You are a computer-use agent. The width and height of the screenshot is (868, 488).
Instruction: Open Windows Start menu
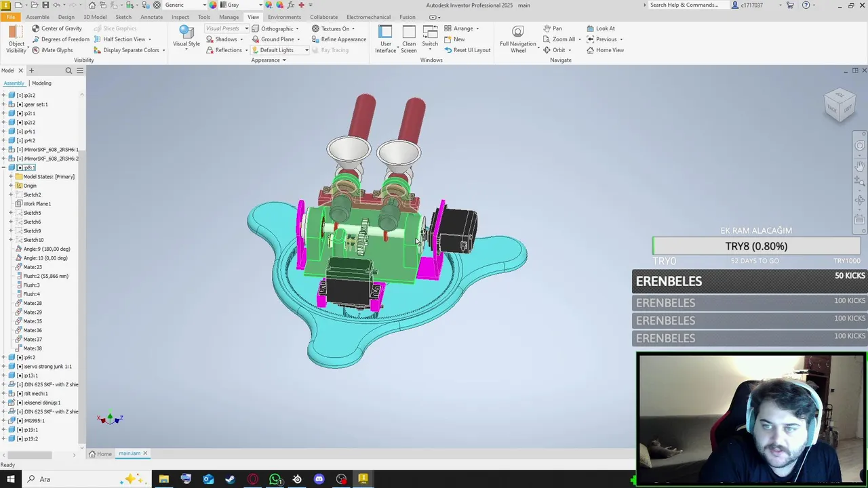[10, 479]
